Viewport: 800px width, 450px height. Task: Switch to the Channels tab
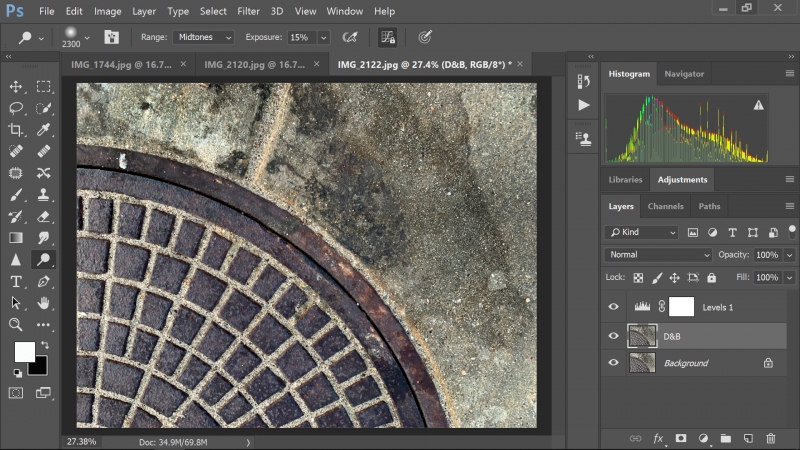click(x=665, y=206)
